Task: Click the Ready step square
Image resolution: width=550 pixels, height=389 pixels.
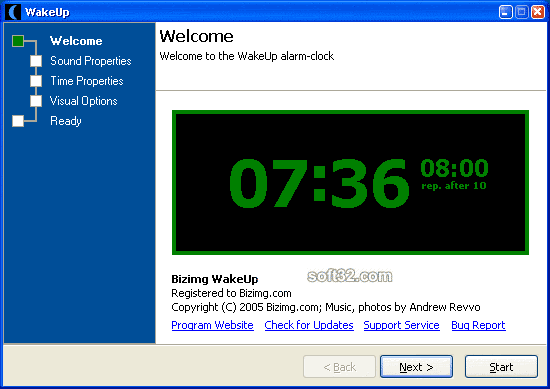Action: [x=18, y=121]
